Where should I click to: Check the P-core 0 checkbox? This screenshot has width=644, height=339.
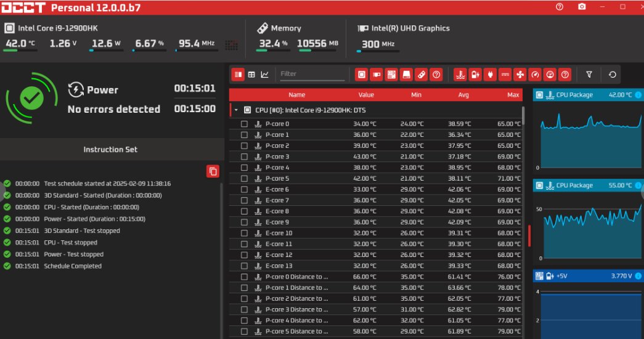pyautogui.click(x=245, y=124)
